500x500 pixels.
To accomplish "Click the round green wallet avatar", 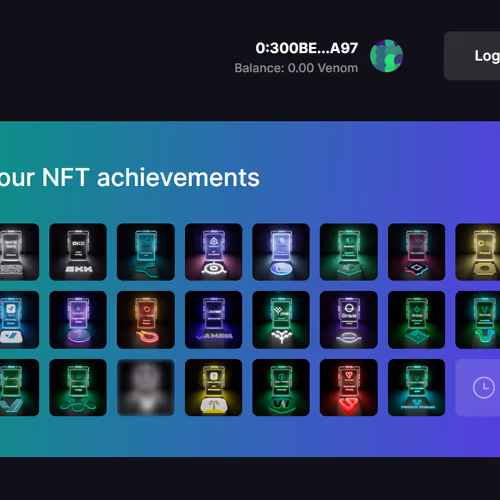I will click(386, 56).
